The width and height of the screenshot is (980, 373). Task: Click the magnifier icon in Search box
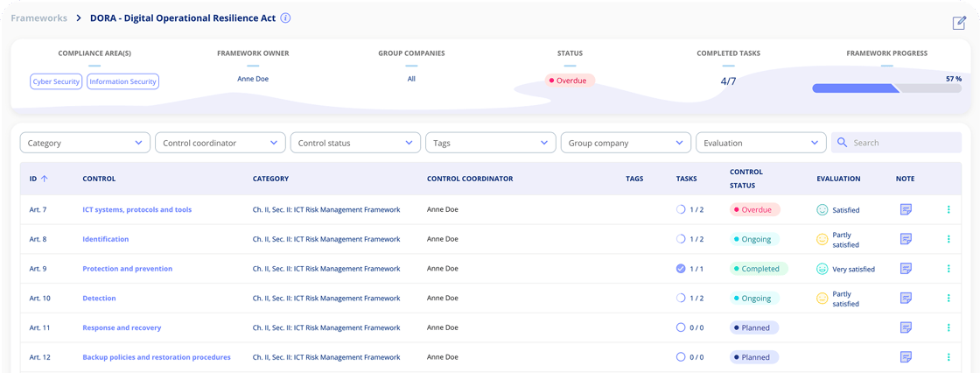843,143
